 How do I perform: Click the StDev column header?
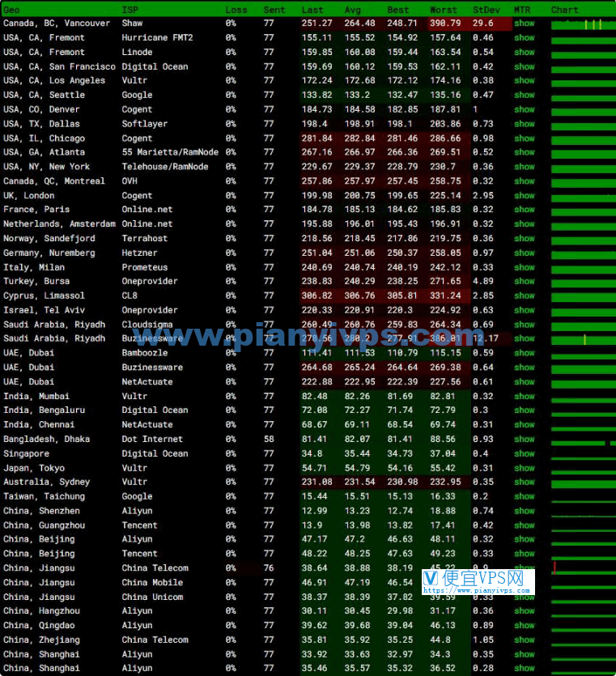point(486,10)
